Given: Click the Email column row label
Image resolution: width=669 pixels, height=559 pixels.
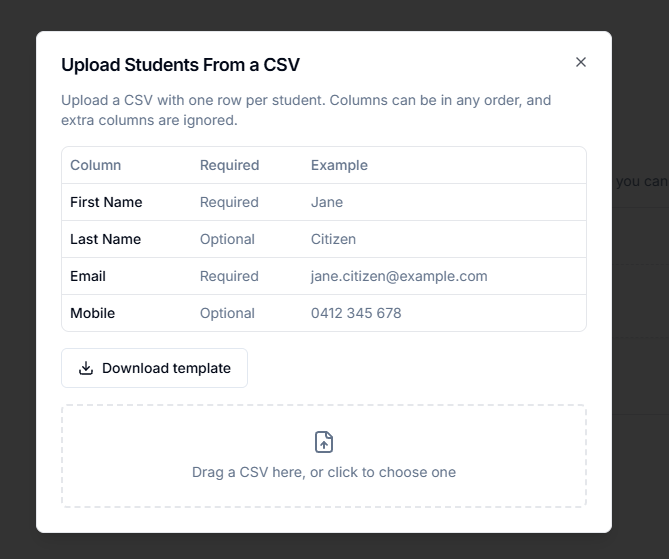Looking at the screenshot, I should [88, 276].
